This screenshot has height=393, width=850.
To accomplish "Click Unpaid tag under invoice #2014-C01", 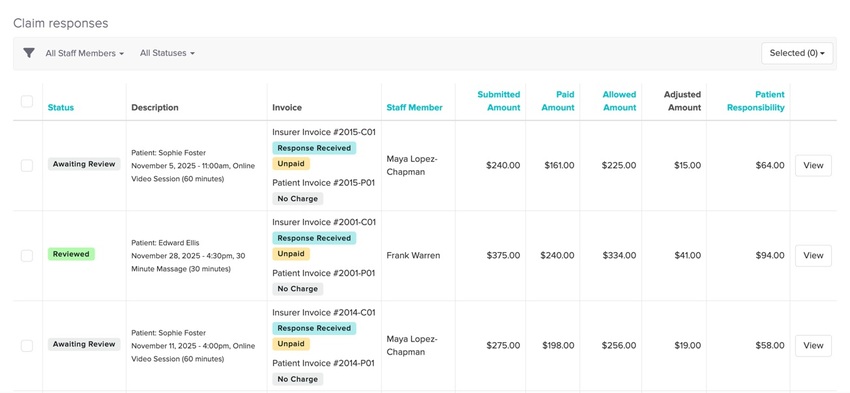I will tap(291, 344).
